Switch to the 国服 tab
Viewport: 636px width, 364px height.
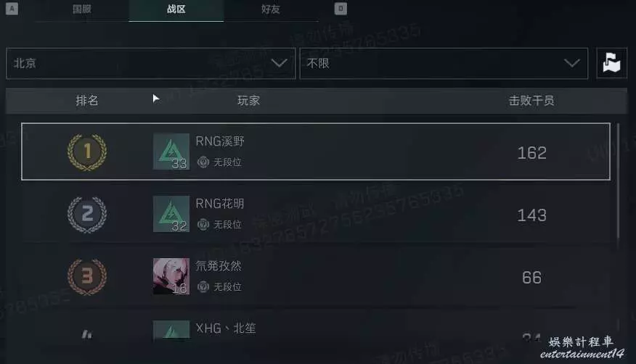pyautogui.click(x=81, y=9)
